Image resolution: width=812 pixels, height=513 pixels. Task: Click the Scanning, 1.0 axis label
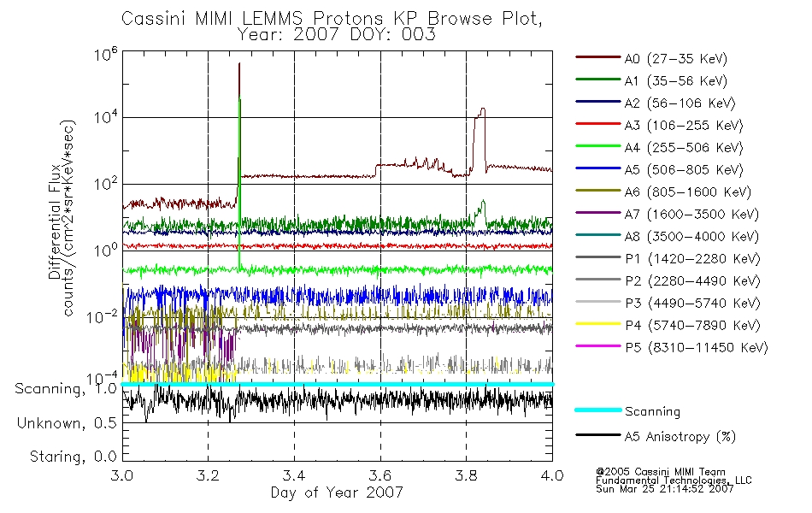(66, 389)
